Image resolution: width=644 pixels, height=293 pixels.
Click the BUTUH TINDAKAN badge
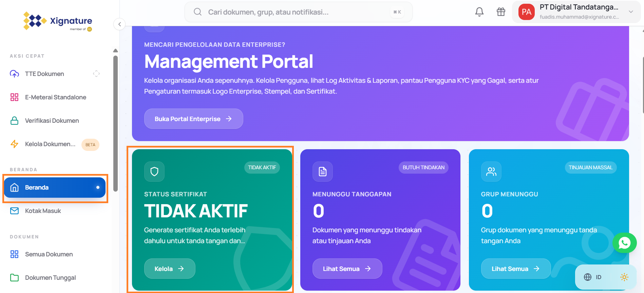(423, 168)
